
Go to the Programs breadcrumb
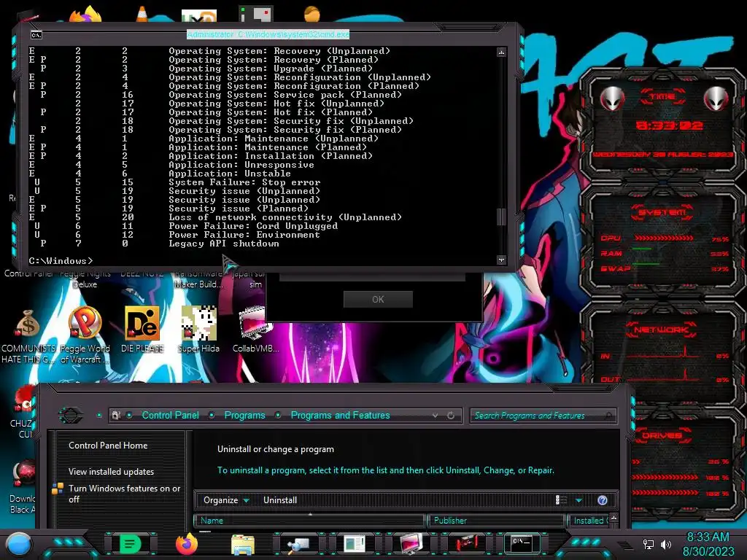pos(245,415)
